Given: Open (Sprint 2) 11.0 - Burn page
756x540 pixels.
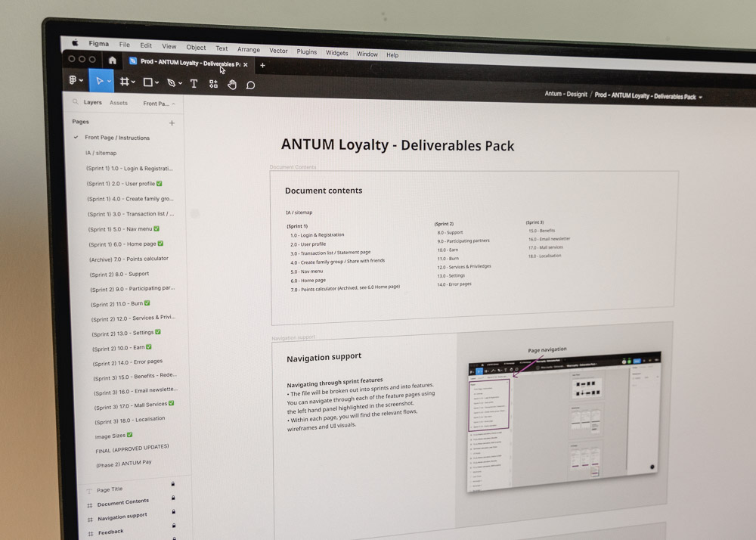Looking at the screenshot, I should [x=120, y=304].
